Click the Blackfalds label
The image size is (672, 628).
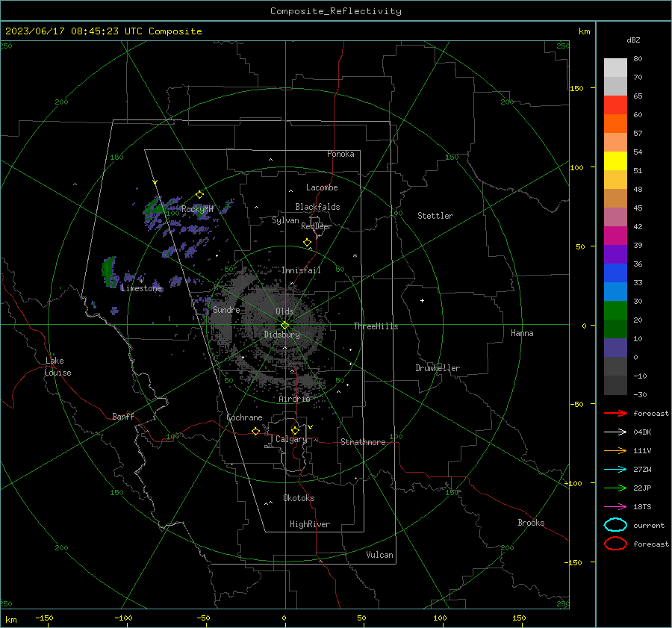(x=317, y=207)
